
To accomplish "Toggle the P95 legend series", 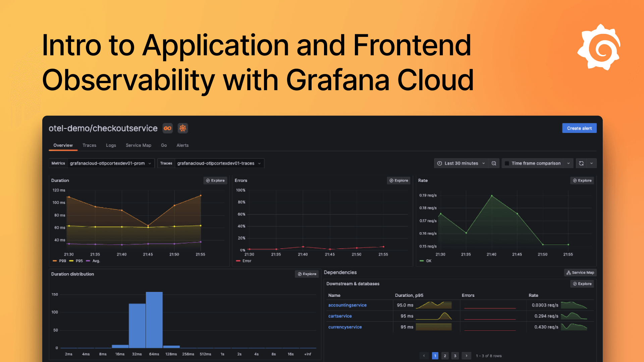I will 76,261.
